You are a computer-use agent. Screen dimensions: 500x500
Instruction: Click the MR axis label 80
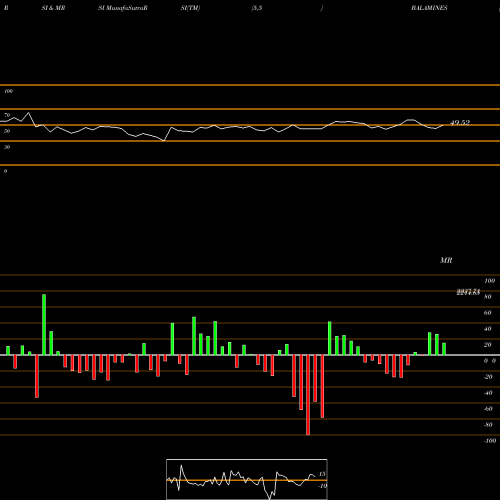point(488,297)
